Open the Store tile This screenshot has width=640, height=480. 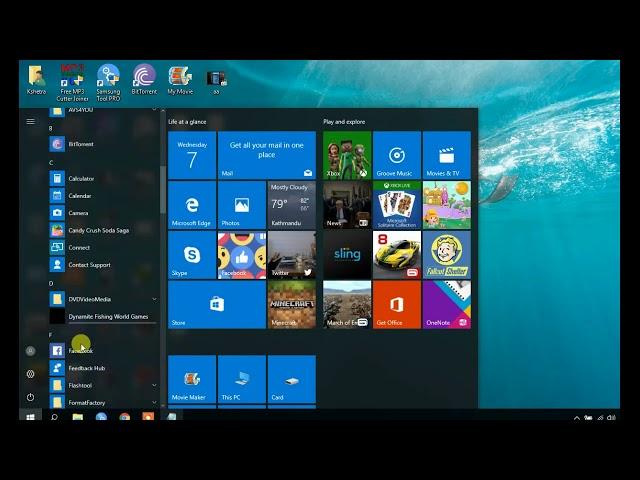click(217, 304)
